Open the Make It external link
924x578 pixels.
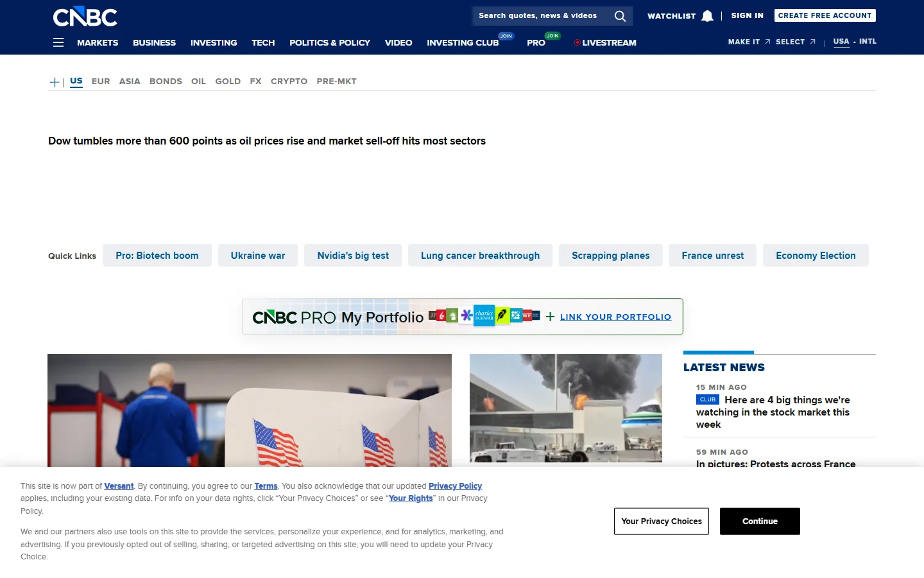pyautogui.click(x=749, y=42)
